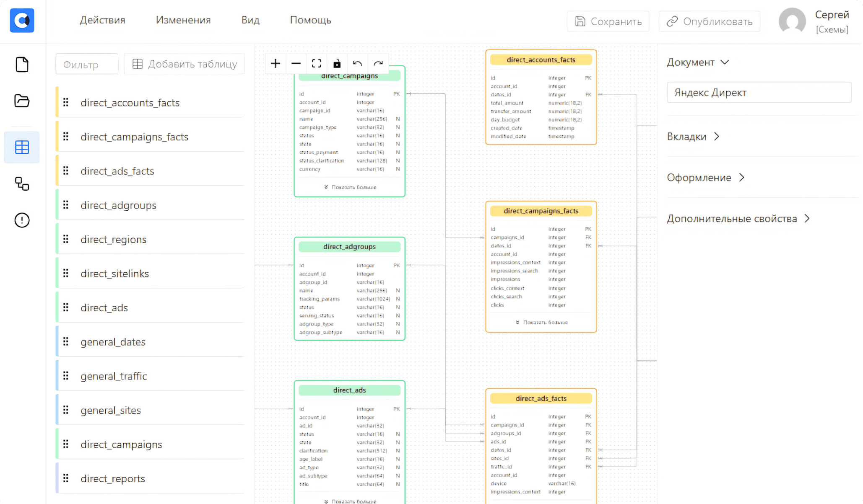Image resolution: width=863 pixels, height=504 pixels.
Task: Open the Действия menu
Action: tap(102, 20)
